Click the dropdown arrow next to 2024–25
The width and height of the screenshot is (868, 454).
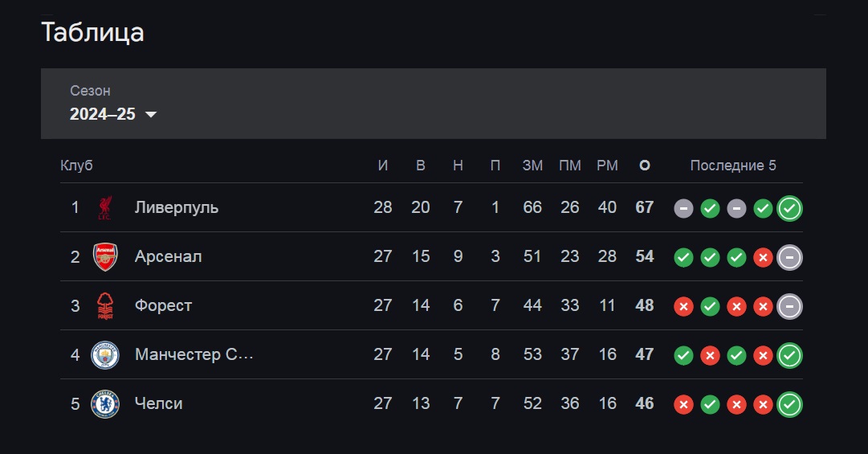click(x=151, y=115)
